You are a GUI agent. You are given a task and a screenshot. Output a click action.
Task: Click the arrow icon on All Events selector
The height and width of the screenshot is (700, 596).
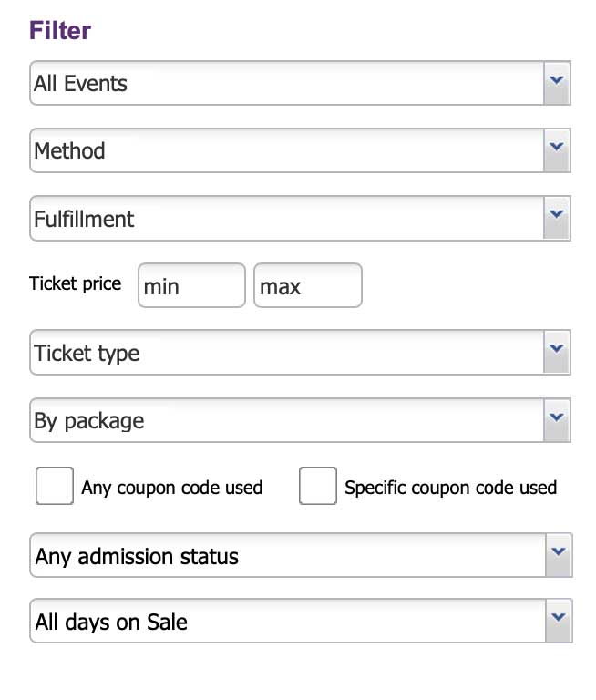(x=557, y=83)
